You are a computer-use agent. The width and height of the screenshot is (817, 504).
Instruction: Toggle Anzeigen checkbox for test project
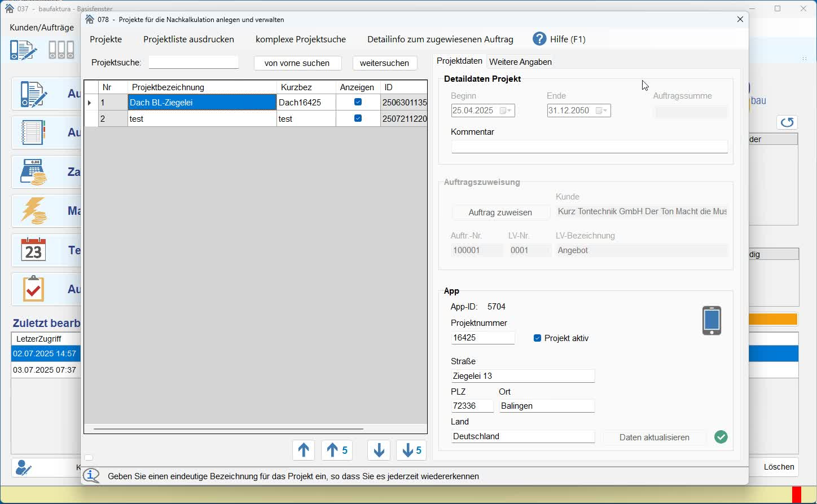(x=358, y=118)
